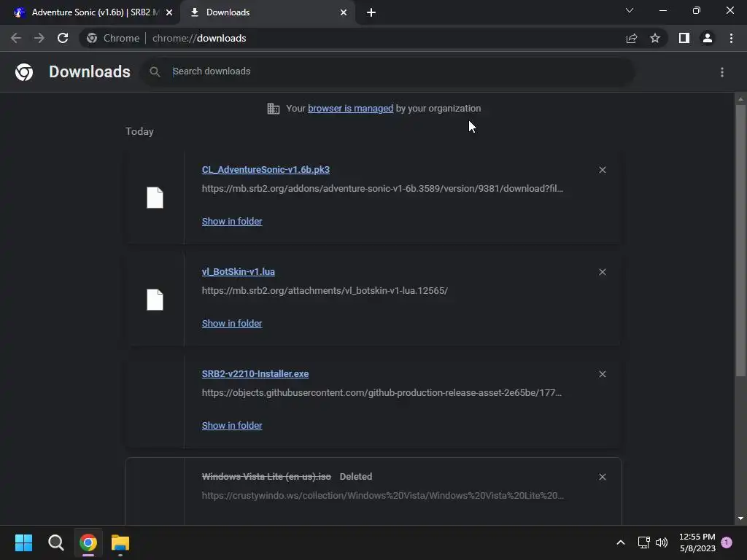Click the Search downloads field
The image size is (747, 560).
[x=388, y=71]
